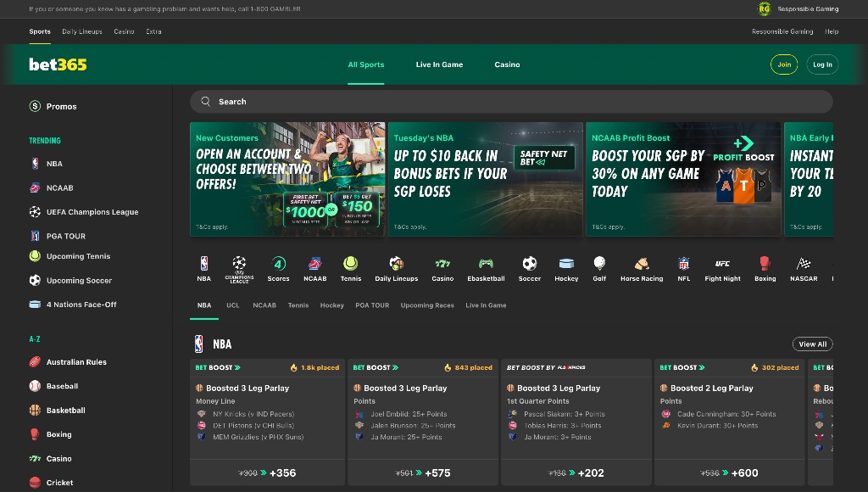Switch to Casino main header tab

click(x=507, y=64)
